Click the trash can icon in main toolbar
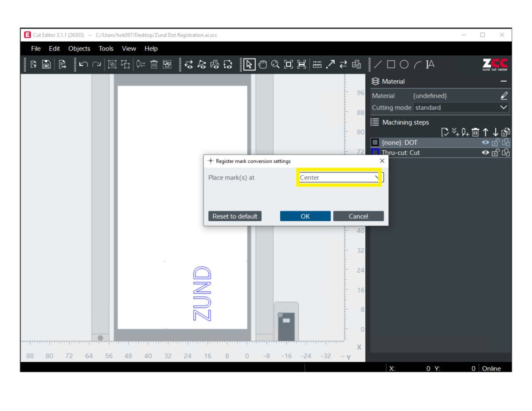532x411 pixels. point(154,65)
